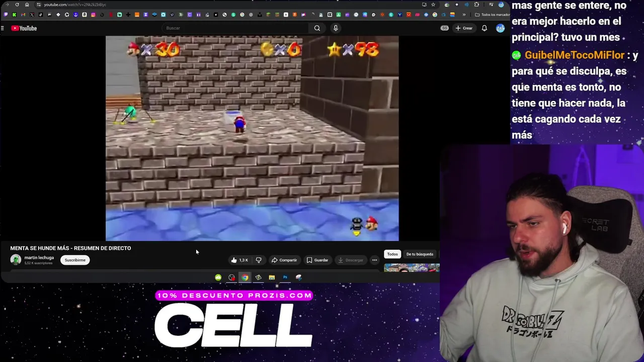Open the Crear create menu

pyautogui.click(x=464, y=28)
